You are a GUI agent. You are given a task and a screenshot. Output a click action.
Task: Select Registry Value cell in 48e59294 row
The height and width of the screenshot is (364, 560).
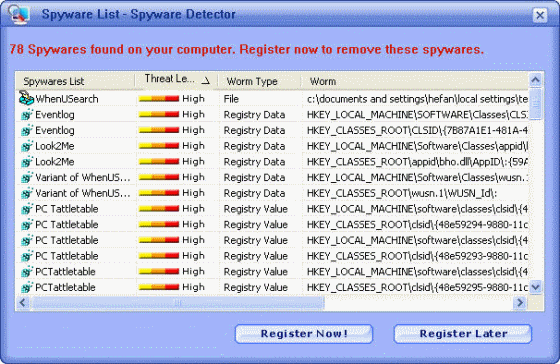tap(255, 225)
